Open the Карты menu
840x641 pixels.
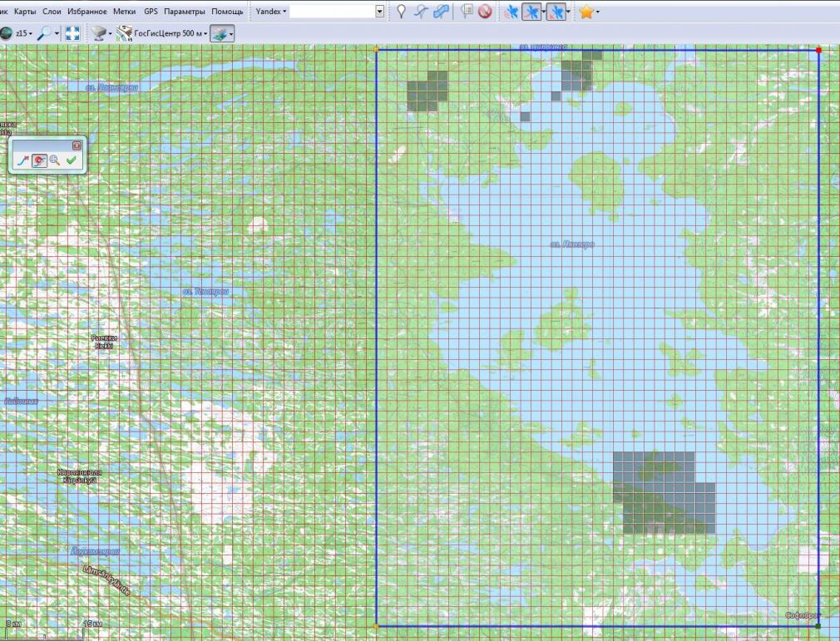pyautogui.click(x=25, y=12)
